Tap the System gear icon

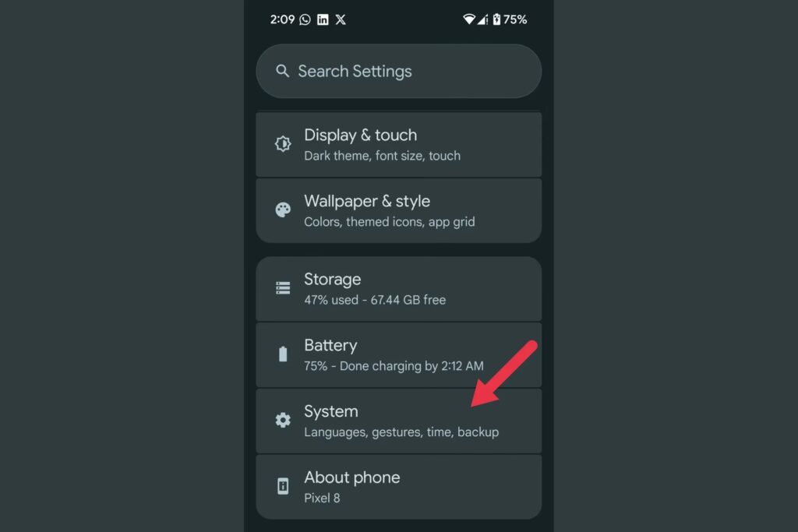(283, 420)
